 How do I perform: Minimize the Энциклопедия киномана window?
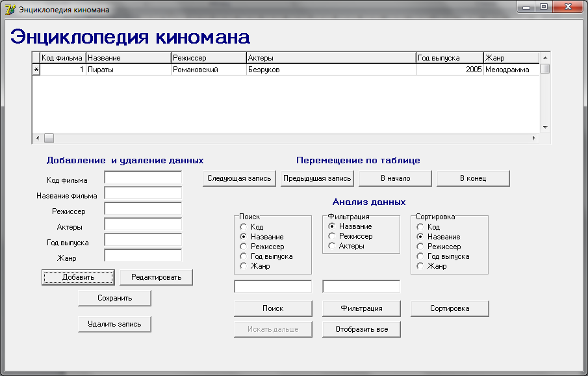(526, 7)
